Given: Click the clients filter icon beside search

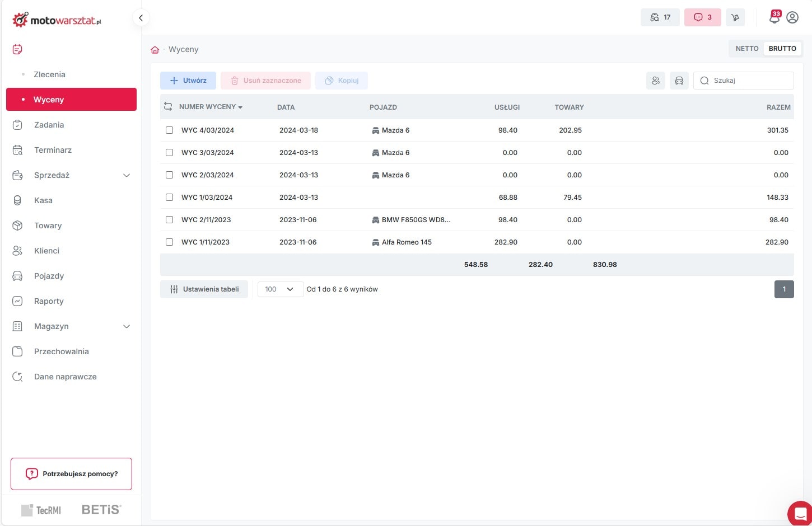Looking at the screenshot, I should [656, 81].
